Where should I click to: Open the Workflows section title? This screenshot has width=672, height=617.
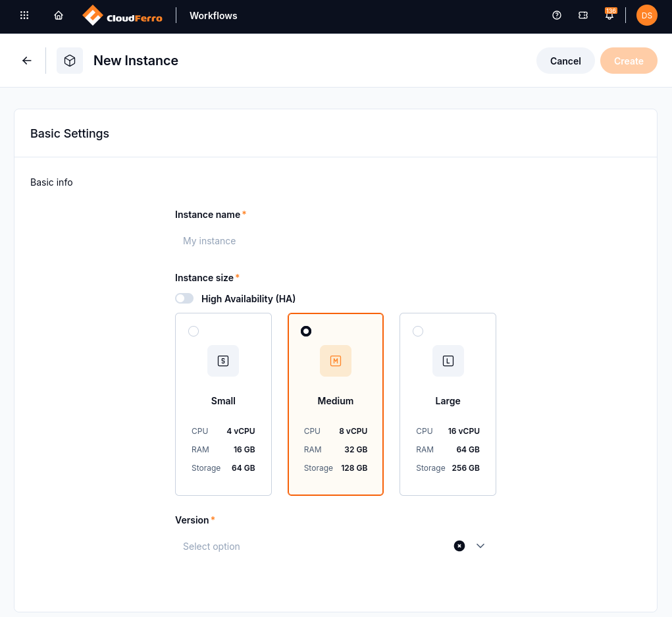click(x=213, y=15)
